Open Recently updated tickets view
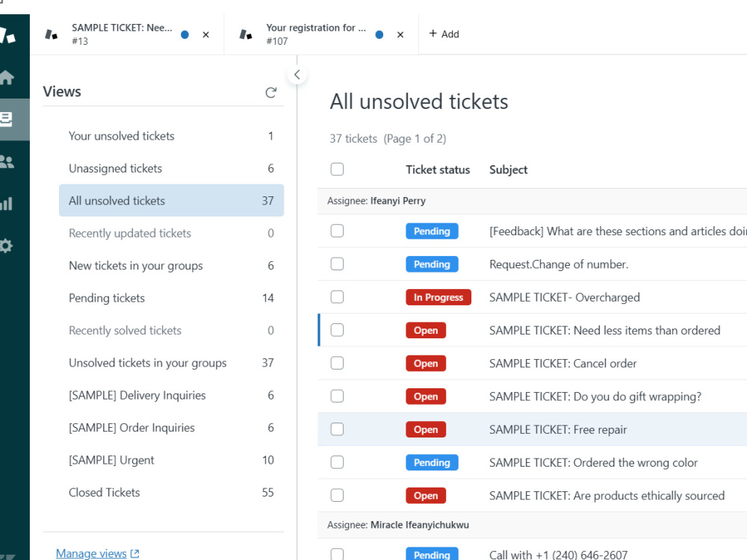Image resolution: width=747 pixels, height=560 pixels. (172, 233)
